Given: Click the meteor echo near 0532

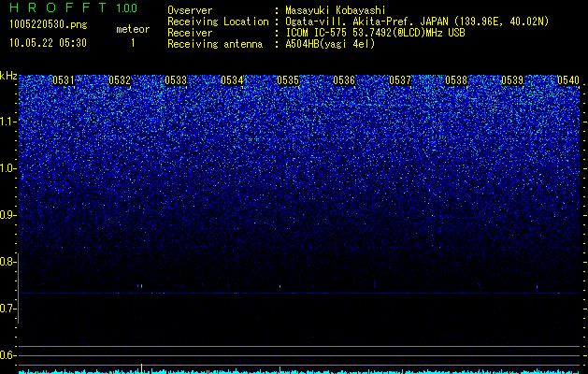Looking at the screenshot, I should point(140,286).
